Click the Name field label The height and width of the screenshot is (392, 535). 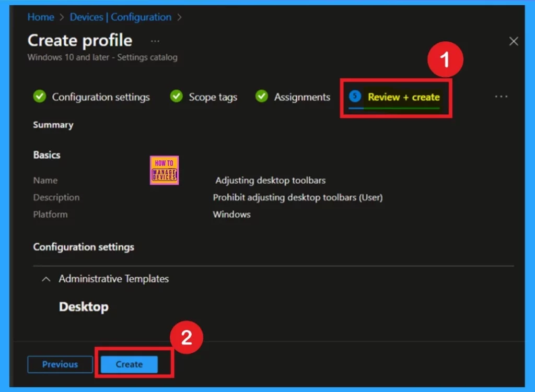tap(45, 180)
